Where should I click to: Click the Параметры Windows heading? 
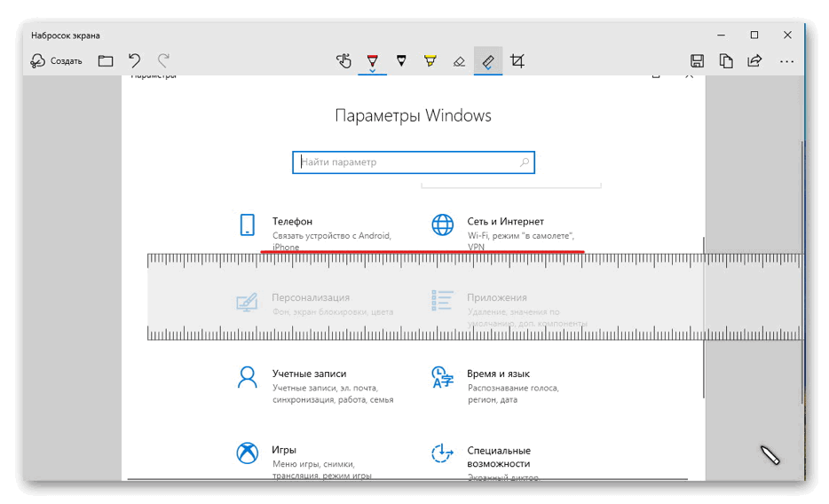pyautogui.click(x=414, y=115)
